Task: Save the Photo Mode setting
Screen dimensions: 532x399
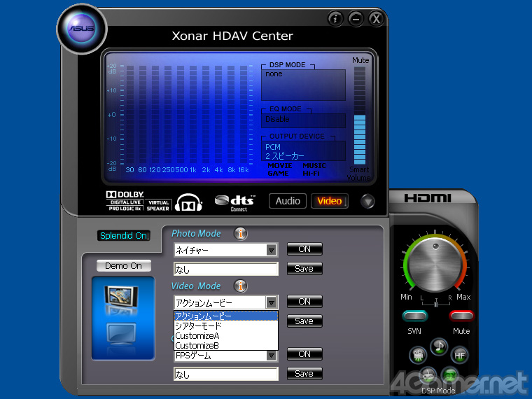Action: pos(304,268)
